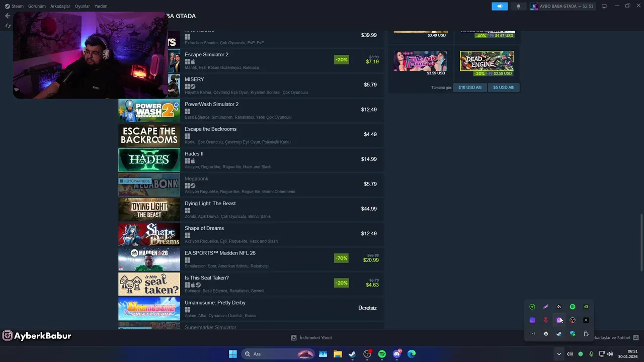Collapse hidden tray icons chevron

pyautogui.click(x=558, y=354)
